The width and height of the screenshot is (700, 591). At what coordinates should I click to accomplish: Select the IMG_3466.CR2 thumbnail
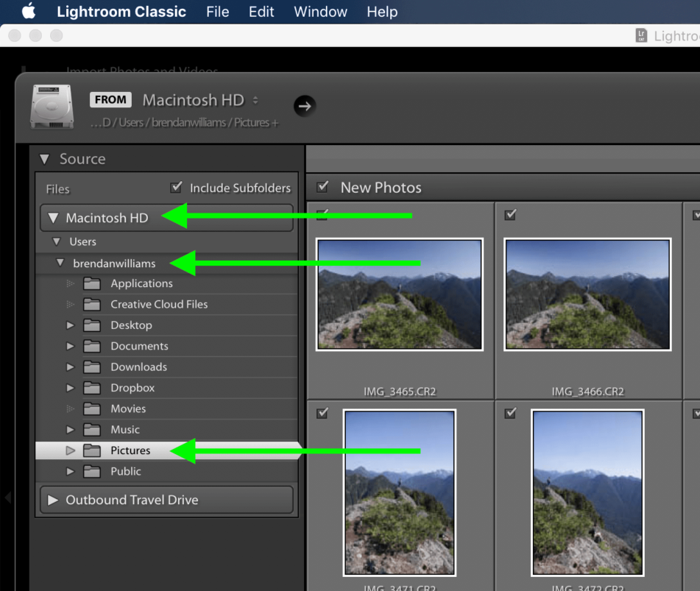pos(587,294)
